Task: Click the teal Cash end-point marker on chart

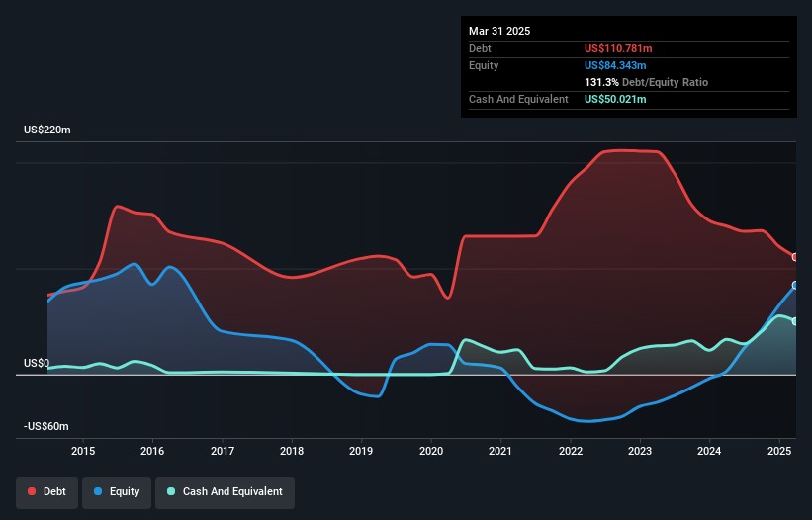Action: 795,321
